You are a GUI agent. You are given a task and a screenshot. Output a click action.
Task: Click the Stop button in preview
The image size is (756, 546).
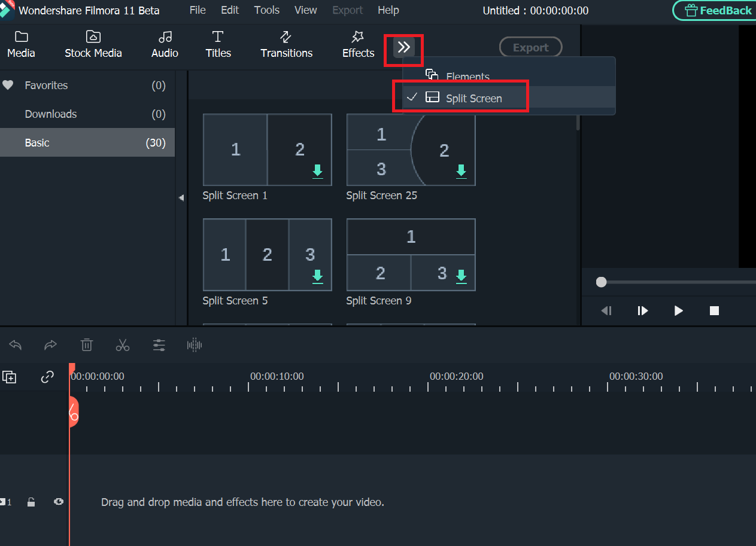(714, 310)
